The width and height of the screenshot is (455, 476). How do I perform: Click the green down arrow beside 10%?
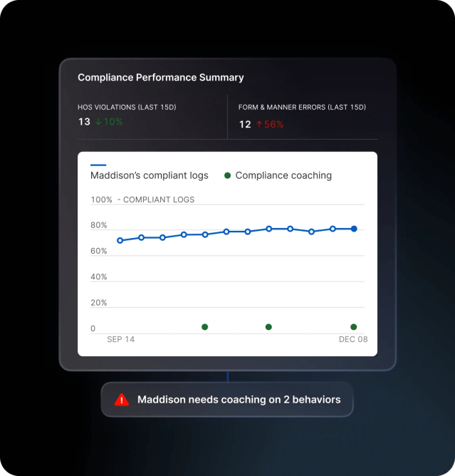tap(98, 122)
